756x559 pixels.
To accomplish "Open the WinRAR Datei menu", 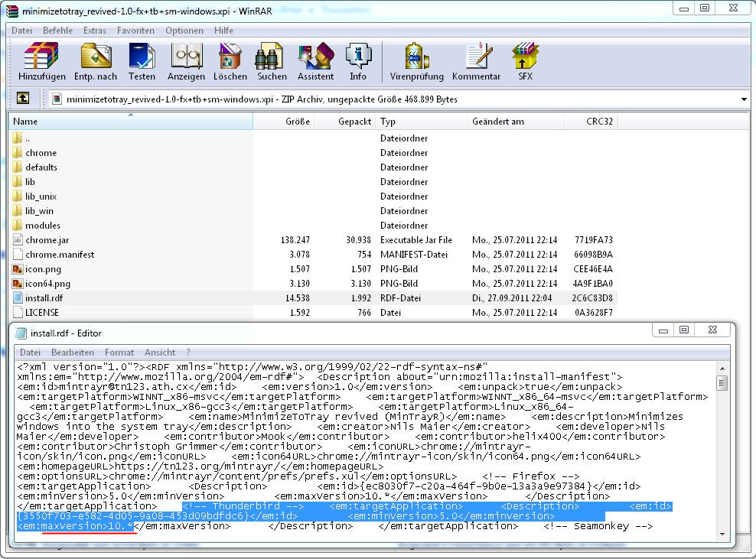I will [21, 31].
